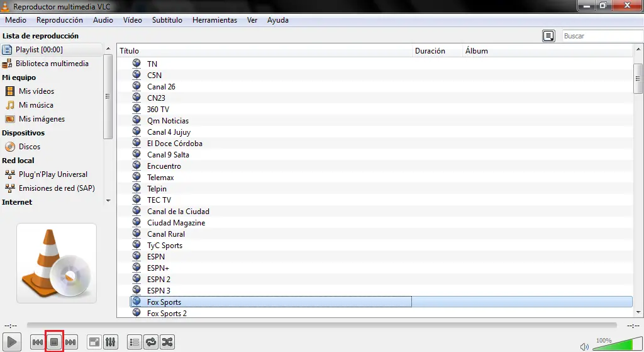The image size is (644, 352).
Task: Select the Canal Rural row
Action: coord(381,234)
